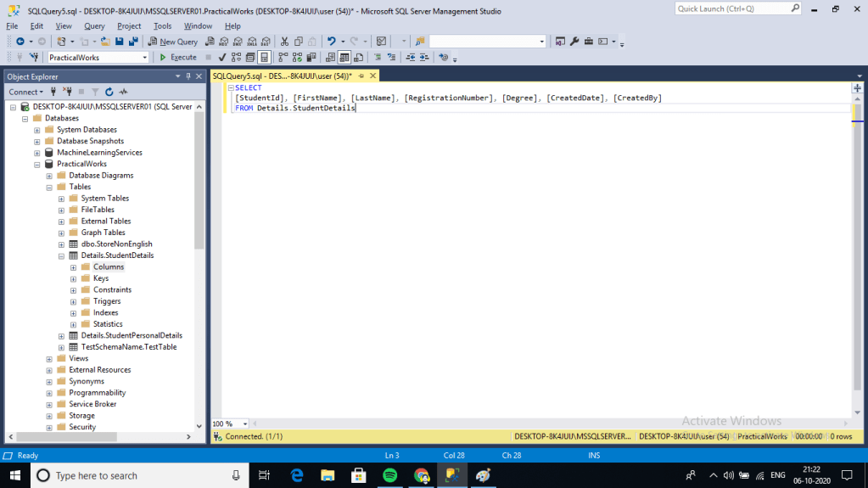868x488 pixels.
Task: Click the Undo arrow icon
Action: tap(332, 42)
